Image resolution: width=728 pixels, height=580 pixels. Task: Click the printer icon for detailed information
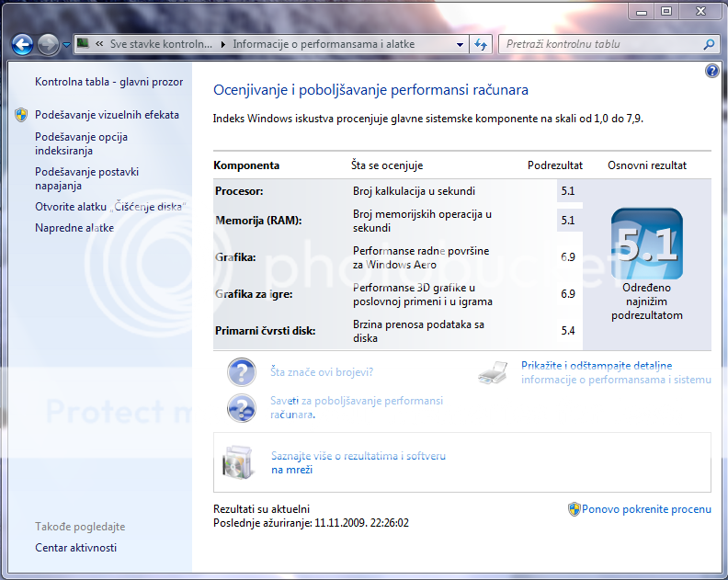pos(493,372)
